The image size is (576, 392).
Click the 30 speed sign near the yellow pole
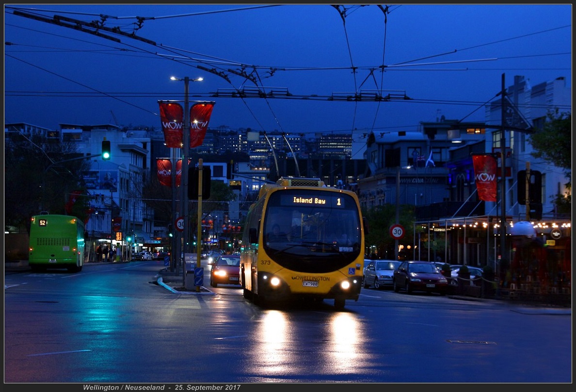click(180, 224)
